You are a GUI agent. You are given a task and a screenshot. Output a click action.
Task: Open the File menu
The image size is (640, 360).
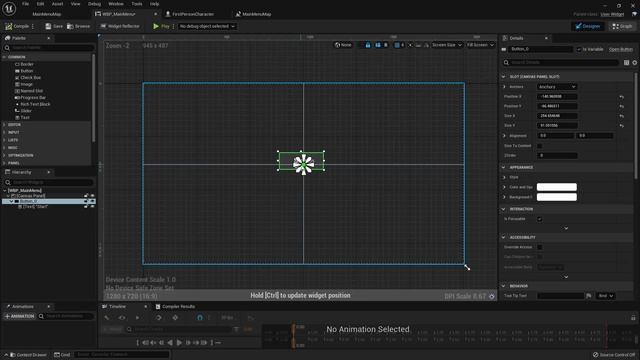pyautogui.click(x=25, y=4)
